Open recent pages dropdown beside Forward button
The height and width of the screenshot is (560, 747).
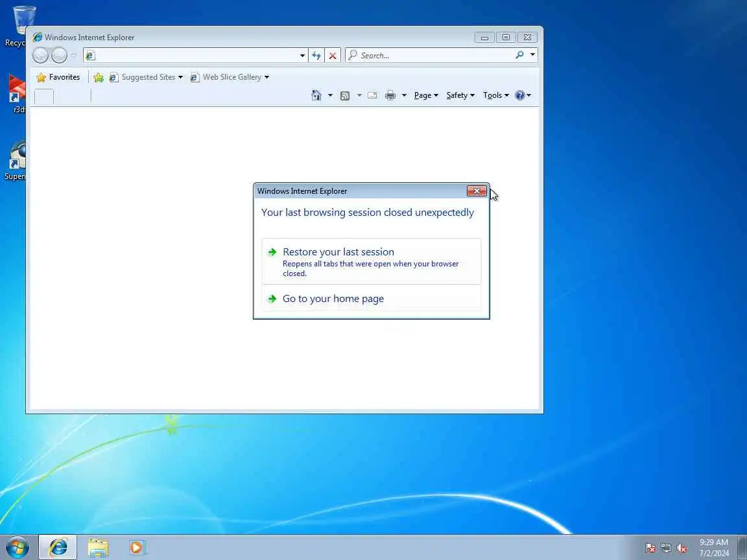tap(73, 56)
